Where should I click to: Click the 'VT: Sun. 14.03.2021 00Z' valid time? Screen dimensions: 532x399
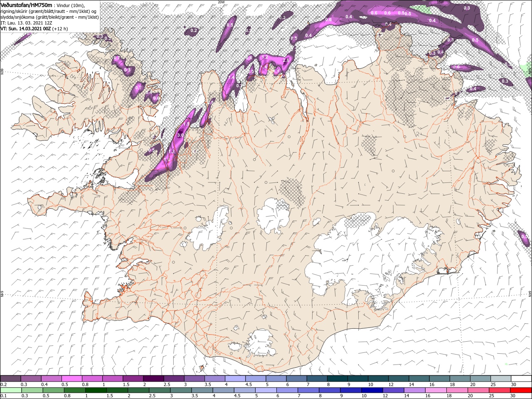[26, 29]
